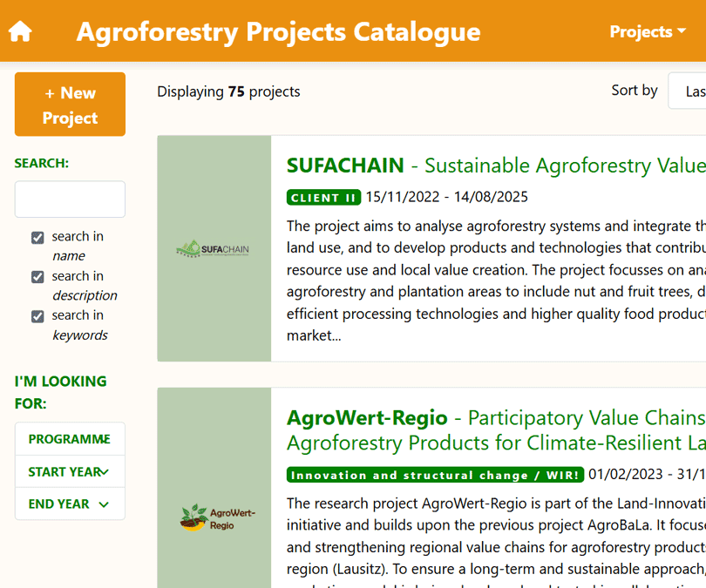This screenshot has height=588, width=706.
Task: Go to the home icon
Action: [20, 31]
